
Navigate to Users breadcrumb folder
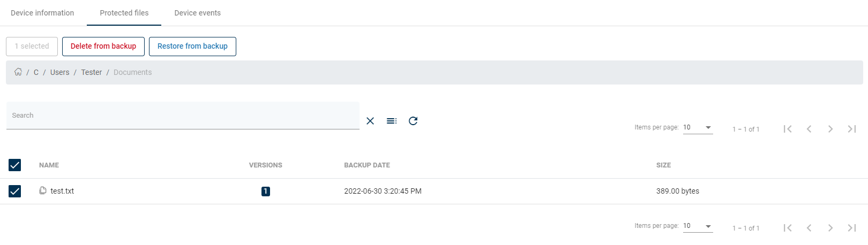tap(59, 72)
